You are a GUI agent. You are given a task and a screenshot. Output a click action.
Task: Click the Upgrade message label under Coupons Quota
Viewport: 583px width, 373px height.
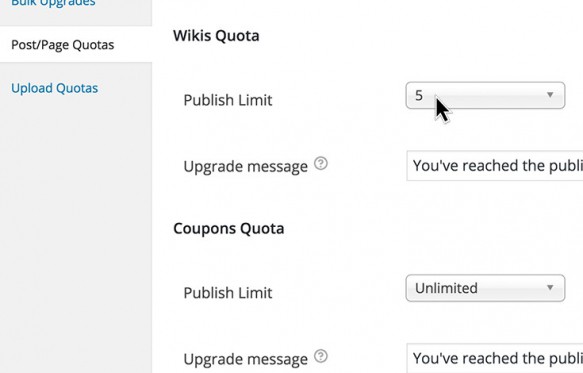pos(246,359)
